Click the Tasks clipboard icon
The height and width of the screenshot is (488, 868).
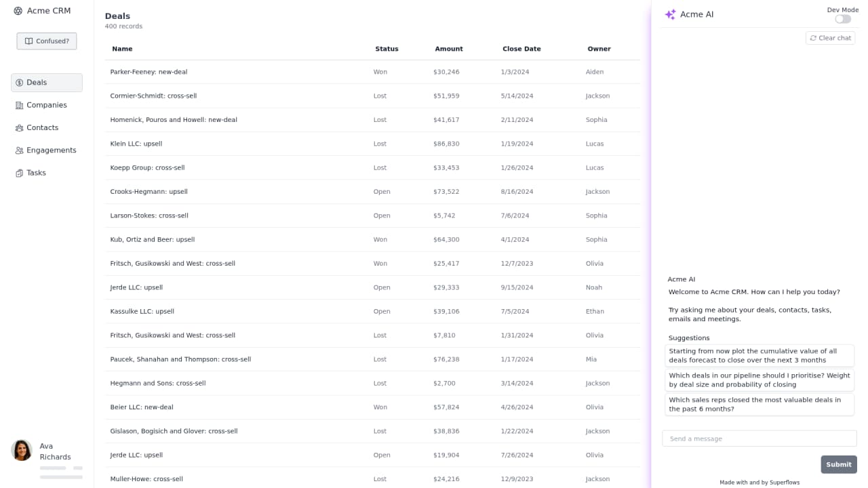tap(19, 173)
